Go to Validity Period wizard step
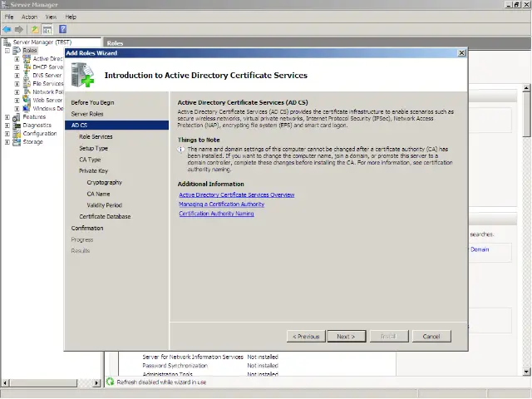The height and width of the screenshot is (399, 532). pos(105,205)
